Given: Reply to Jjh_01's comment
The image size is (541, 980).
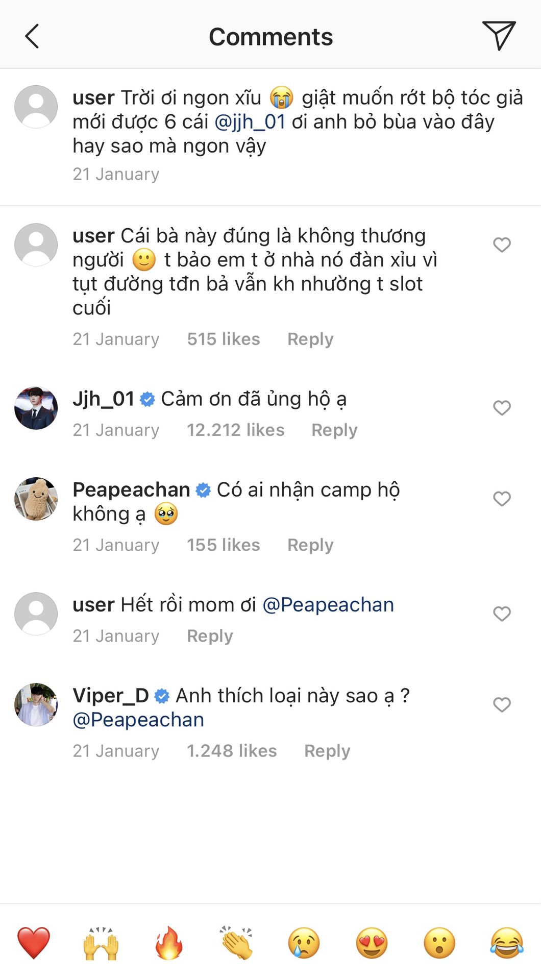Looking at the screenshot, I should point(334,430).
